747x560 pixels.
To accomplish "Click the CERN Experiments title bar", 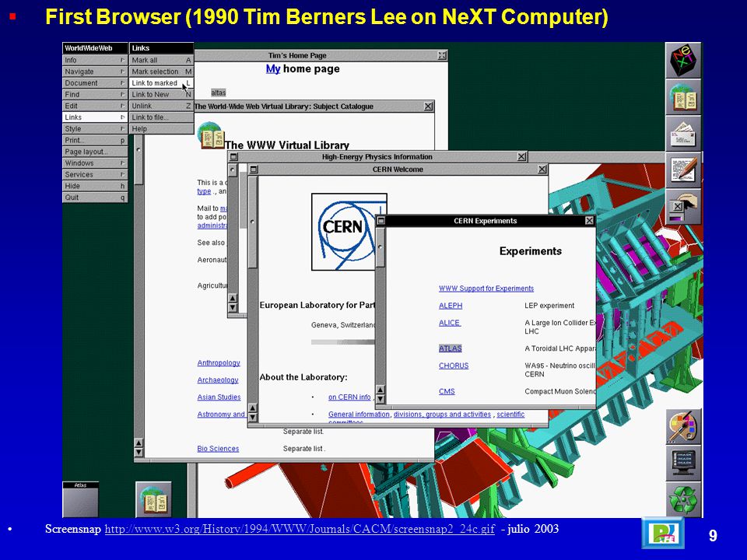I will pyautogui.click(x=486, y=221).
